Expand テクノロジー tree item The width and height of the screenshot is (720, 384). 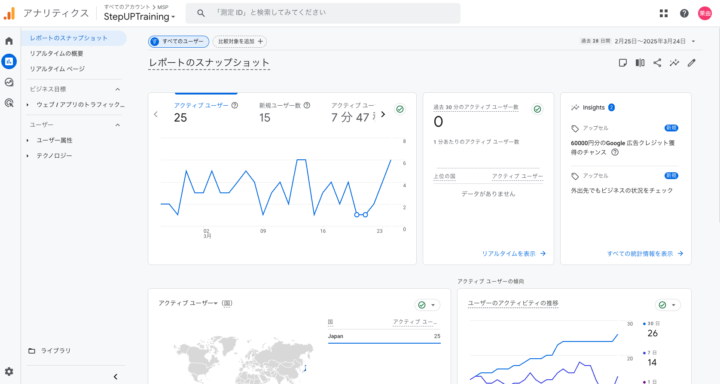point(28,156)
